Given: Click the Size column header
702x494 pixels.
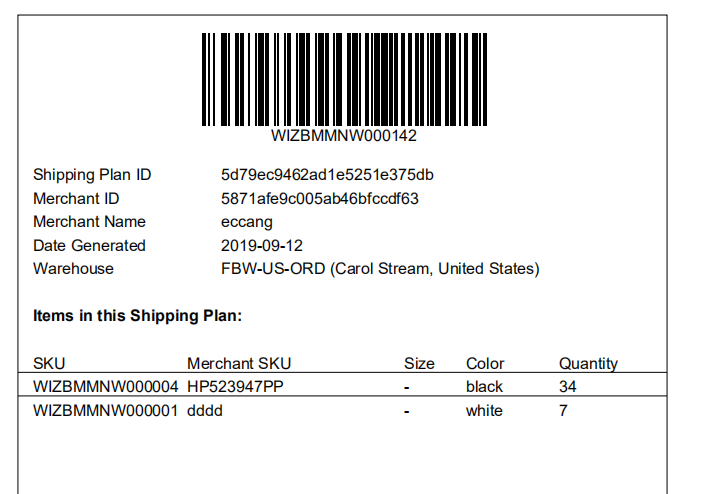Looking at the screenshot, I should click(x=419, y=363).
